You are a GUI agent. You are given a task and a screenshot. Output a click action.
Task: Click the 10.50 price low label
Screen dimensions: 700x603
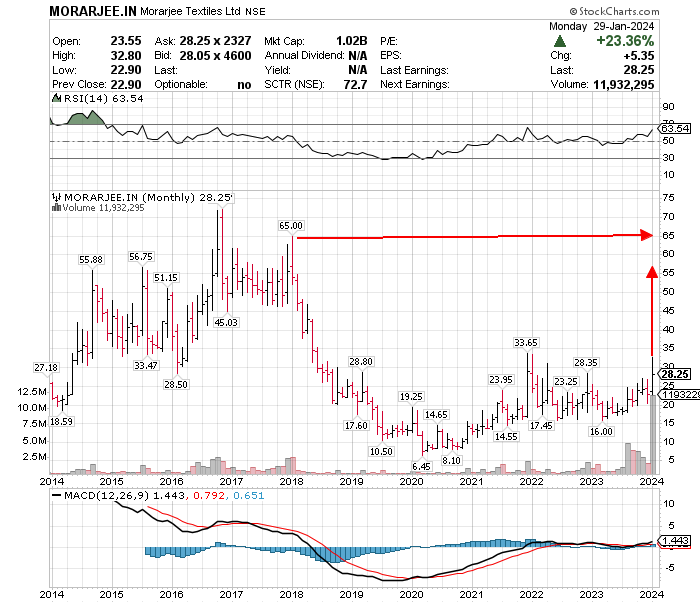coord(381,451)
